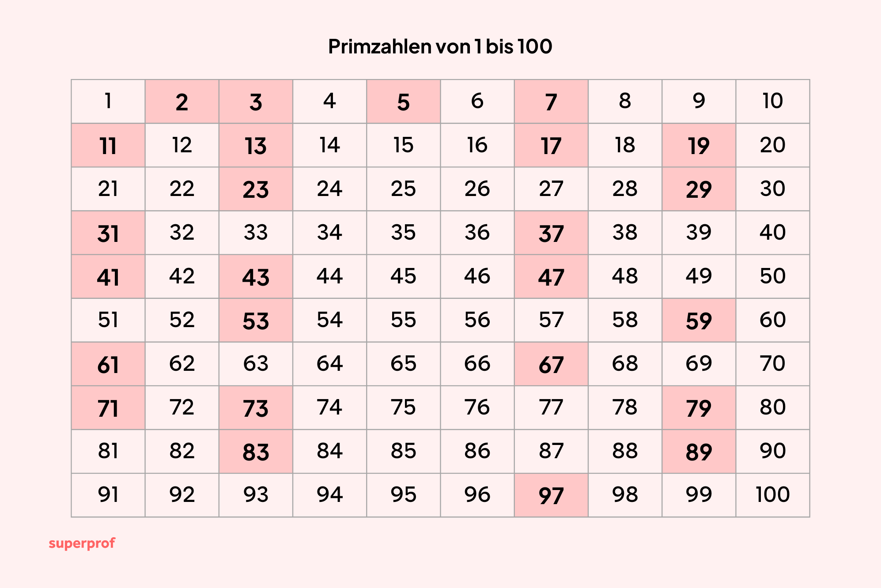This screenshot has height=588, width=881.
Task: Click the number 1 cell
Action: 108,102
